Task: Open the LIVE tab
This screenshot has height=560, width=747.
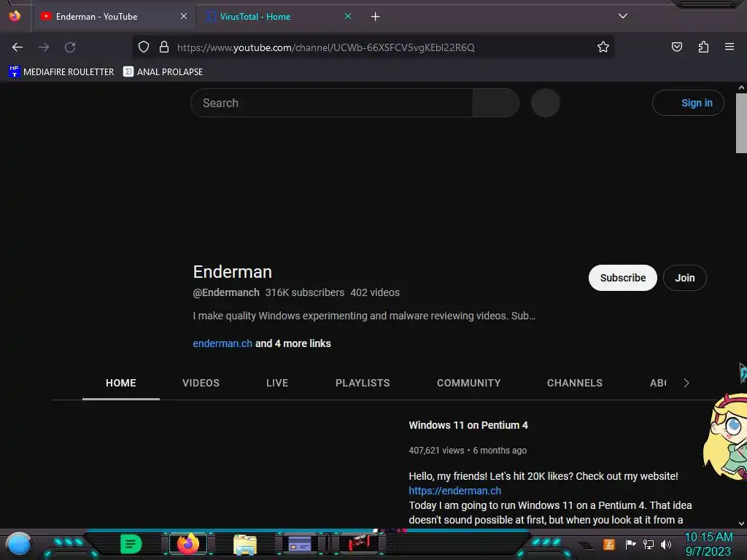Action: (x=277, y=383)
